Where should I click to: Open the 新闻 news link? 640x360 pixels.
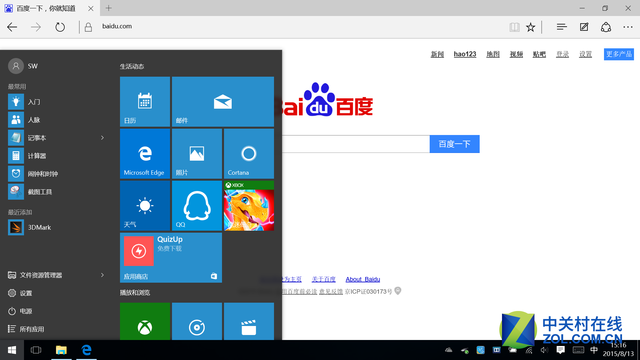437,54
